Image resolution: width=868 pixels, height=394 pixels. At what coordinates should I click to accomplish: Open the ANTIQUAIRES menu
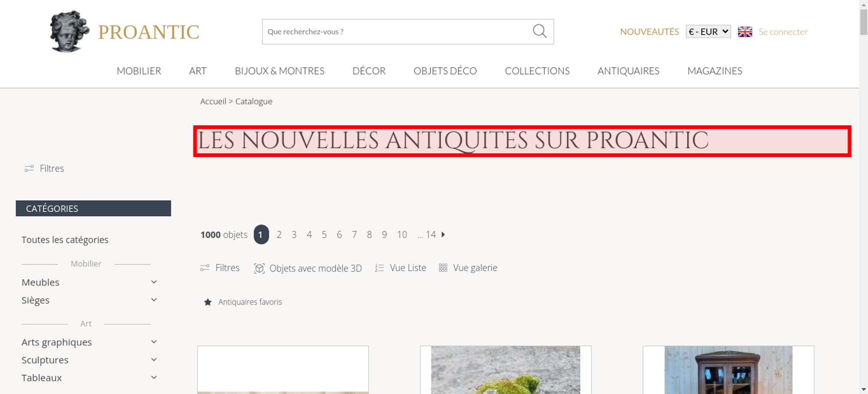point(628,71)
